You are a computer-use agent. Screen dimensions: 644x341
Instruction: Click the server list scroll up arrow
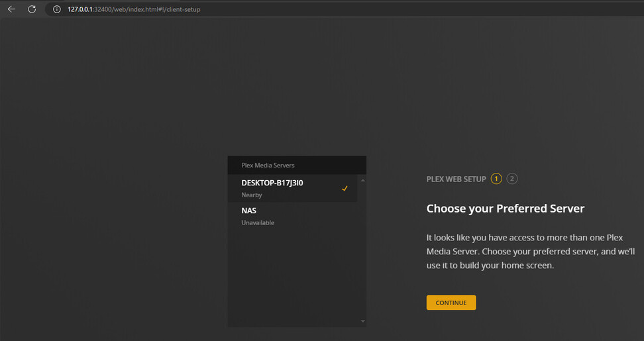[362, 180]
